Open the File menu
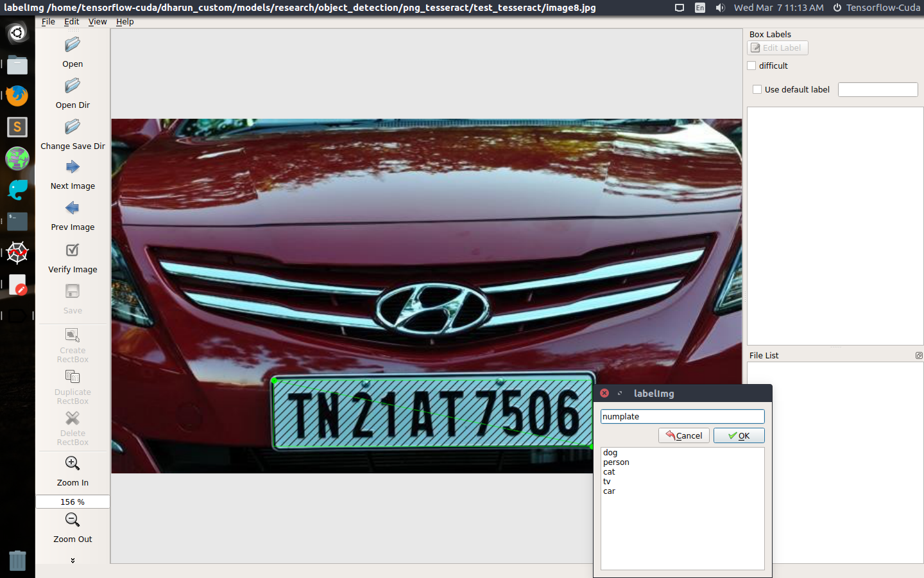Screen dimensions: 924x578 click(x=48, y=21)
